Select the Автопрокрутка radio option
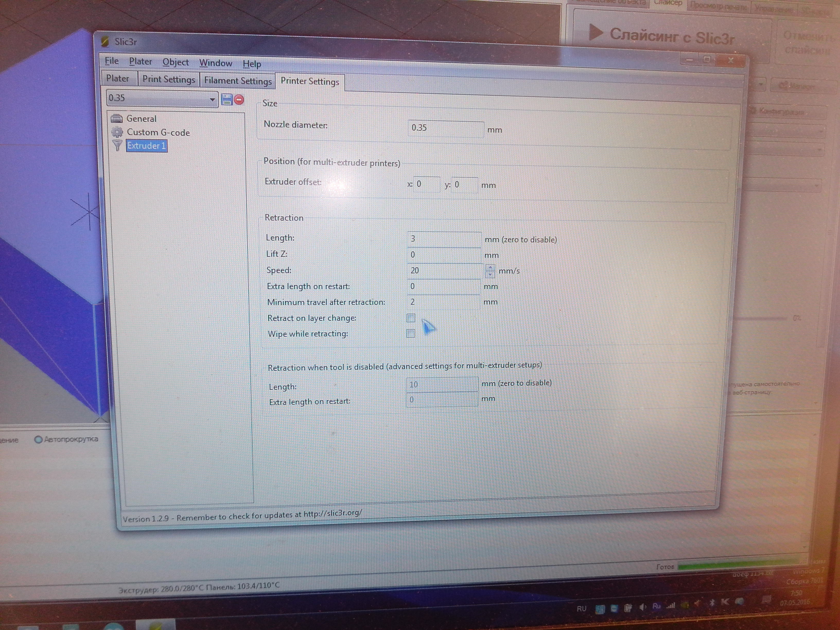 click(x=38, y=440)
